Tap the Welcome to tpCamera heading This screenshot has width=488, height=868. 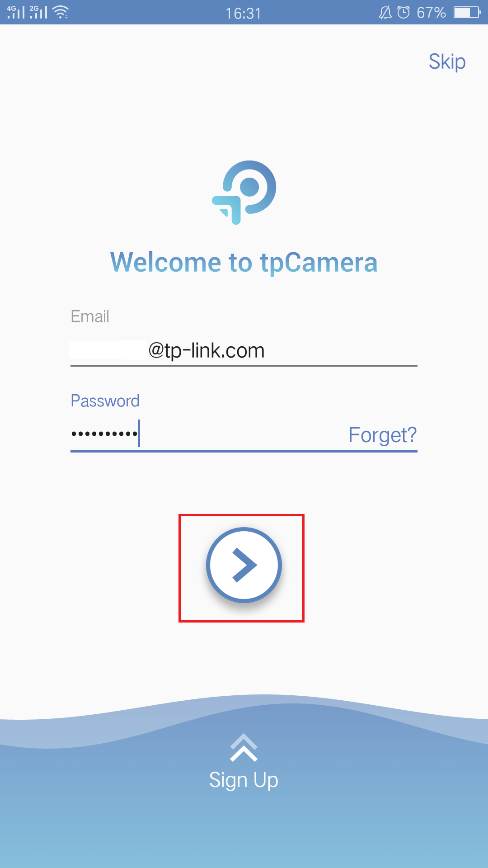(244, 263)
